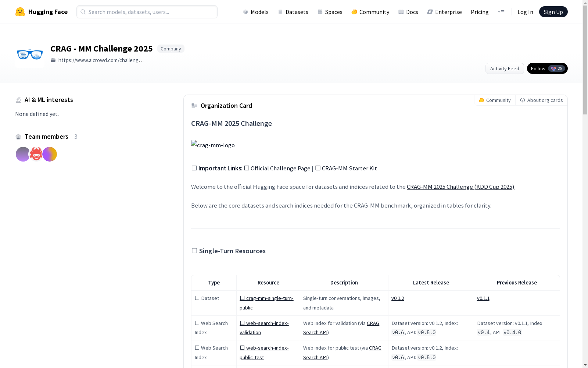This screenshot has height=368, width=588.
Task: Click the crag-mm-logo broken image
Action: (x=213, y=145)
